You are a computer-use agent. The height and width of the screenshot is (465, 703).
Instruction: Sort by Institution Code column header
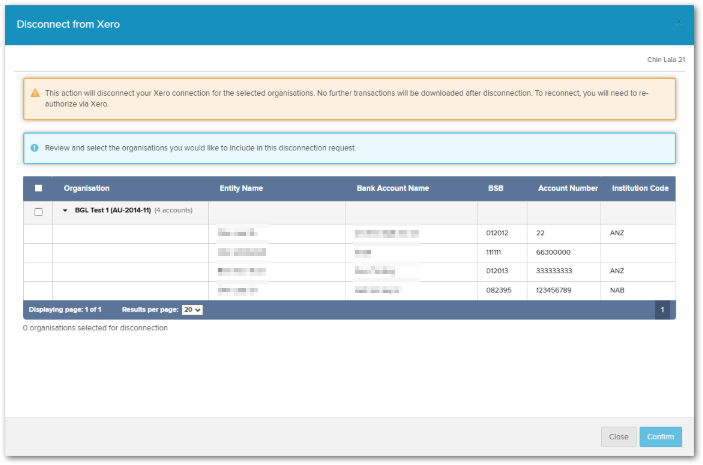[x=640, y=188]
